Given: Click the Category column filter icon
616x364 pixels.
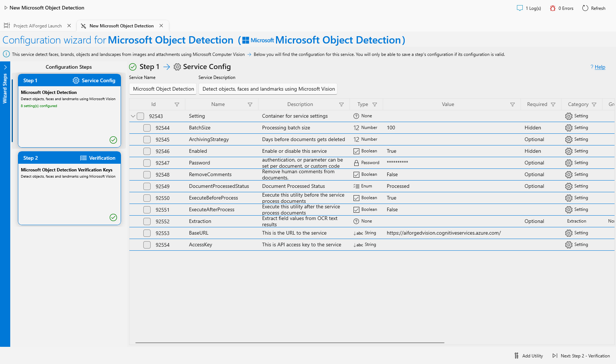Looking at the screenshot, I should (x=594, y=105).
